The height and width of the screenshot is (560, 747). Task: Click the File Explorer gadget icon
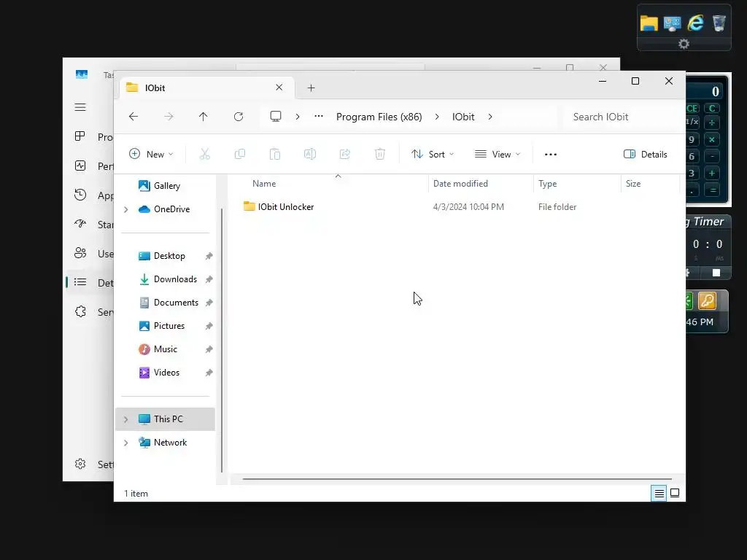point(649,23)
